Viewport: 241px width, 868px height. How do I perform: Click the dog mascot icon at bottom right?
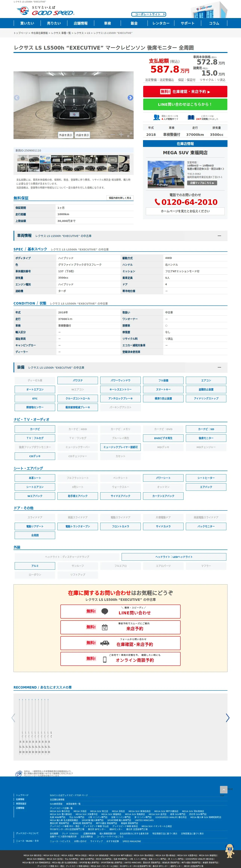tap(230, 851)
